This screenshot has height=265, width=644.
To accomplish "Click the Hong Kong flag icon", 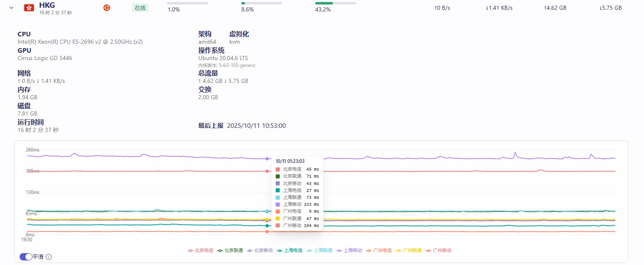I will click(x=29, y=8).
